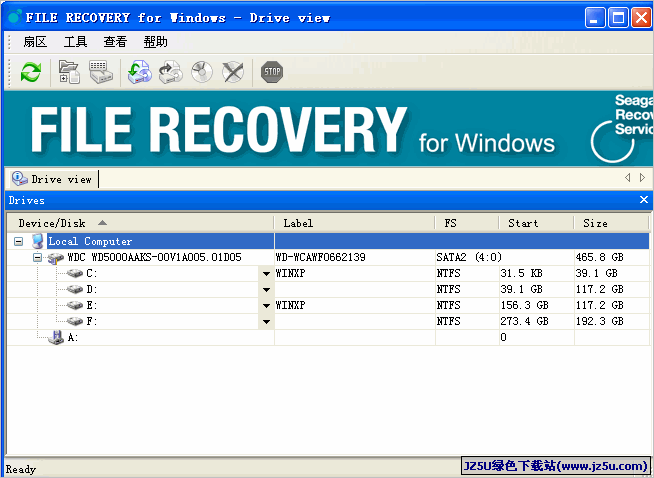The width and height of the screenshot is (654, 478).
Task: Click the recover drive green arrow icon
Action: (140, 72)
